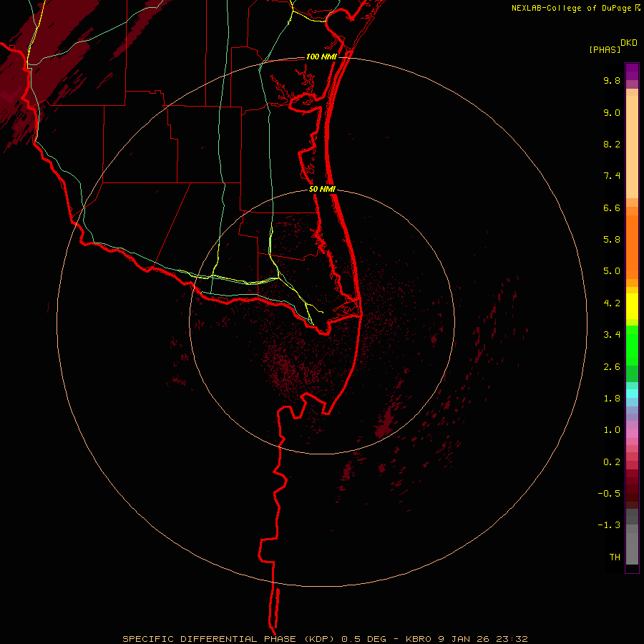The width and height of the screenshot is (644, 644).
Task: Click the 100 NMI range ring label
Action: [321, 57]
